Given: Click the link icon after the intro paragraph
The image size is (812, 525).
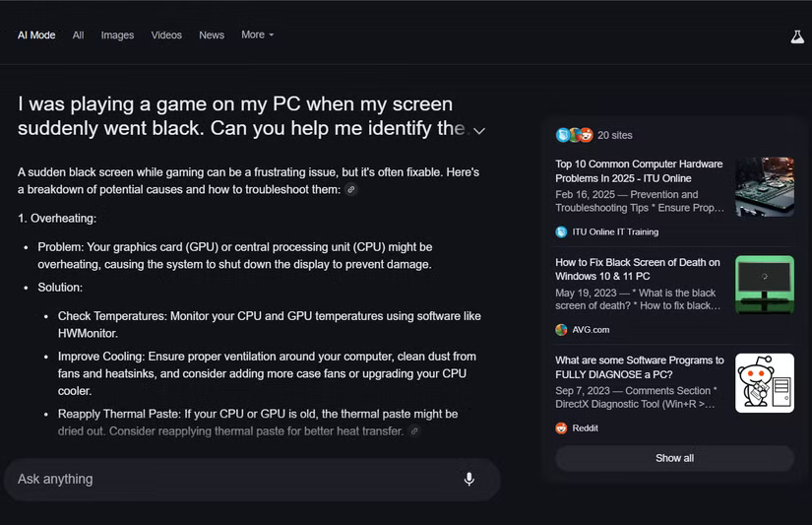Looking at the screenshot, I should point(351,189).
